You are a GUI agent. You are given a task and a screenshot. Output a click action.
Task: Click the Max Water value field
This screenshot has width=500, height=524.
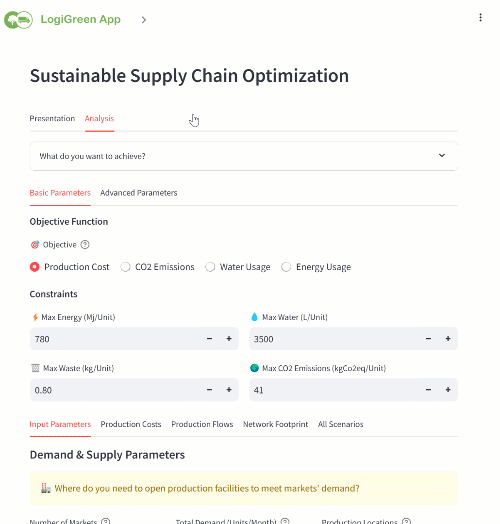coord(334,339)
